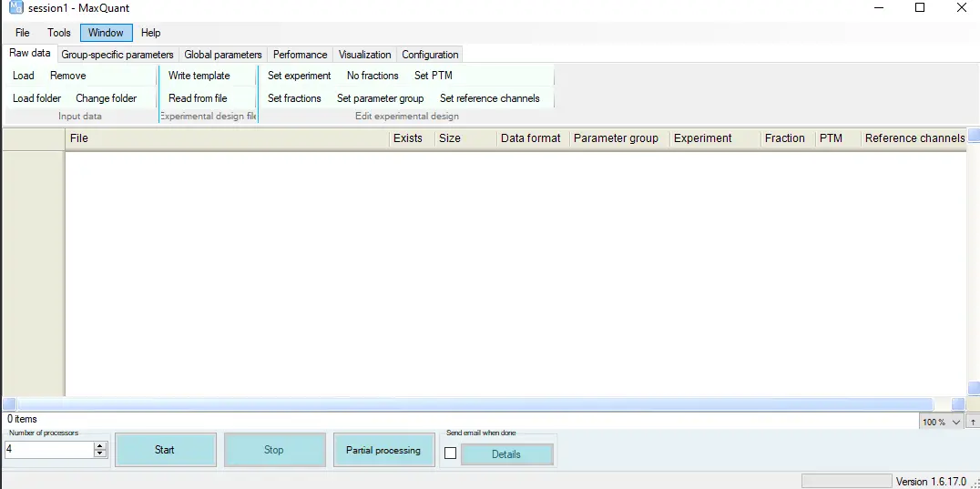Open the Configuration tab
980x489 pixels.
pos(430,55)
